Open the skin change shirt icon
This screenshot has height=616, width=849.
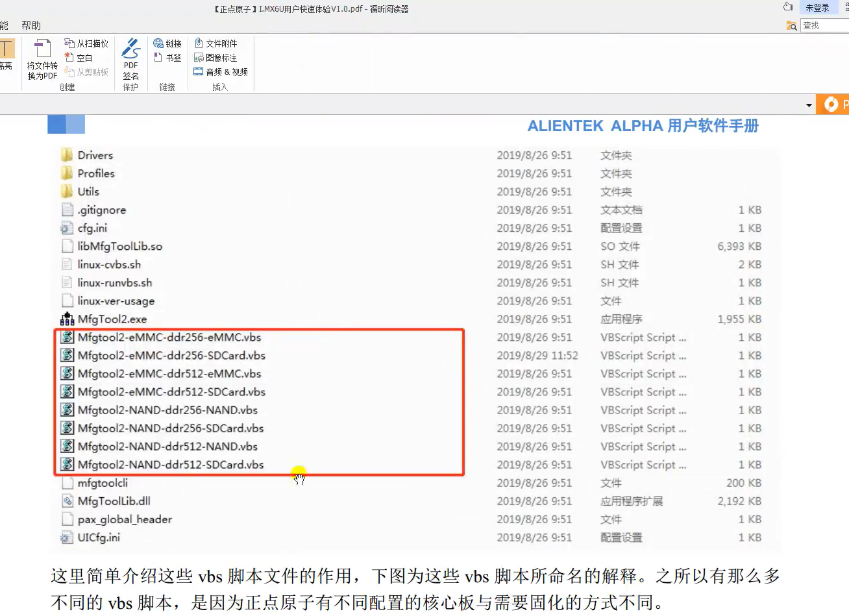pos(788,7)
